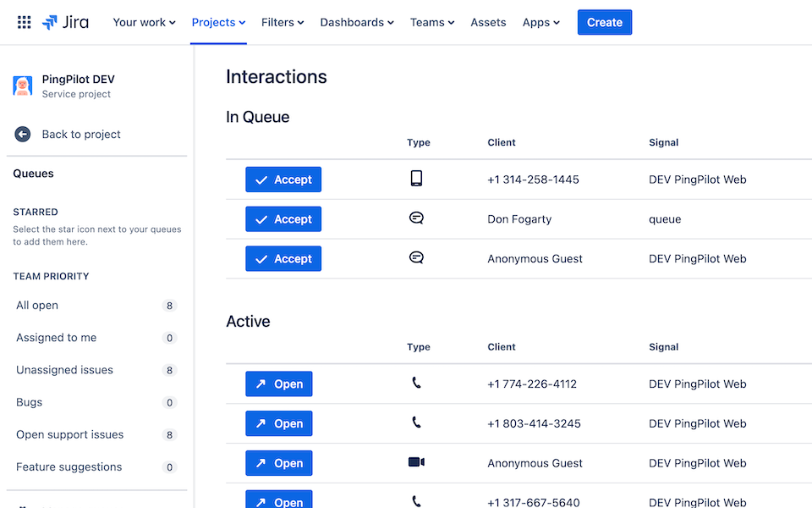812x508 pixels.
Task: Click the back arrow icon beside Back to project
Action: tap(22, 135)
